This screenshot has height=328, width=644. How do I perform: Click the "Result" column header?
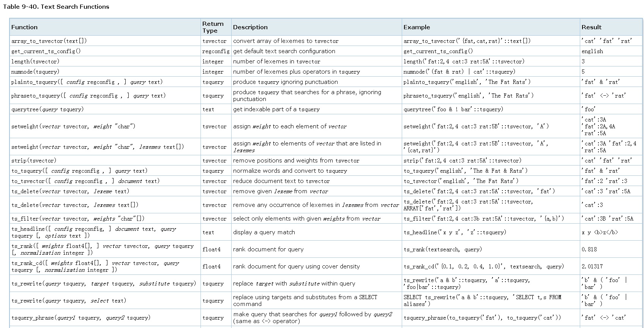pyautogui.click(x=591, y=27)
